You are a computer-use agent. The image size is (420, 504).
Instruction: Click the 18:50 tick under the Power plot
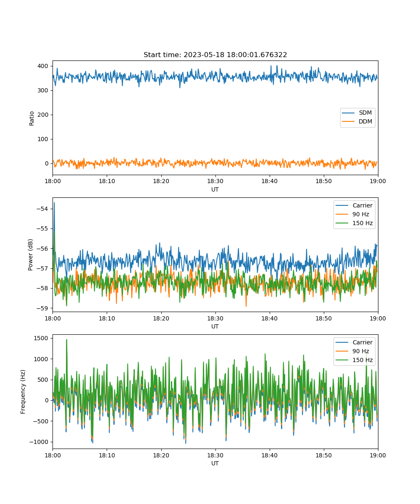tap(323, 318)
